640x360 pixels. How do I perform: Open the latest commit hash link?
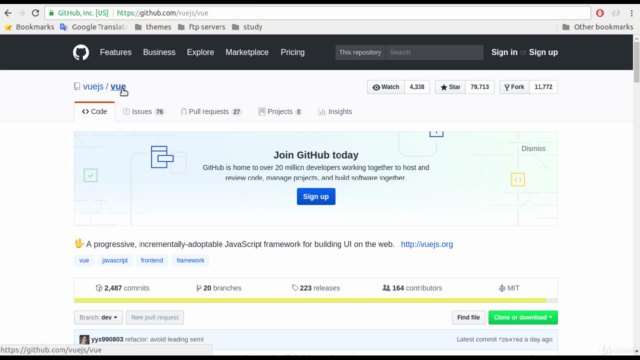tap(511, 339)
